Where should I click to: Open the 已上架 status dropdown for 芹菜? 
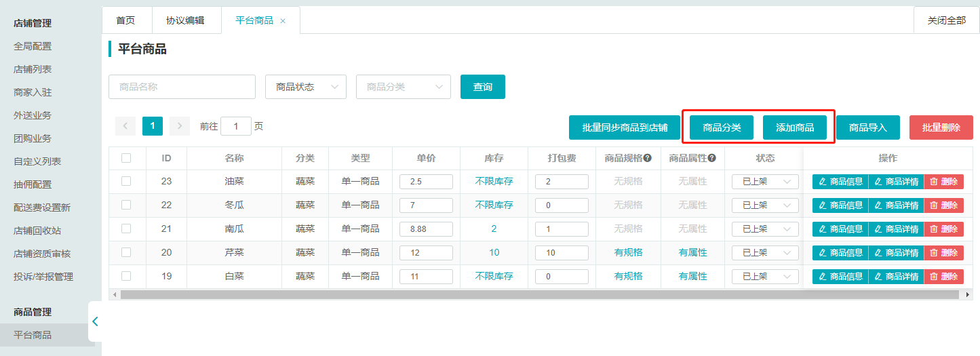pyautogui.click(x=765, y=253)
